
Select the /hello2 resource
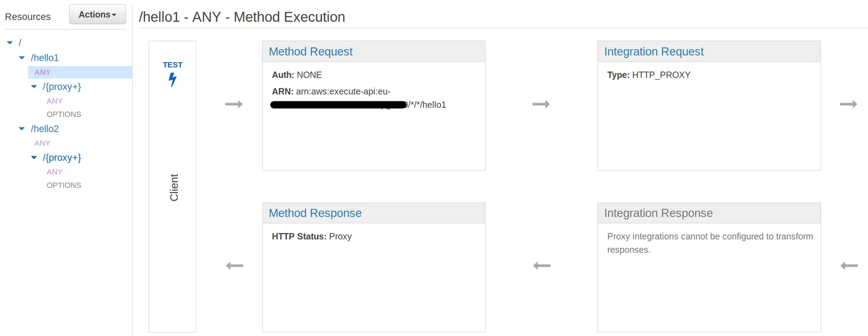click(x=45, y=129)
